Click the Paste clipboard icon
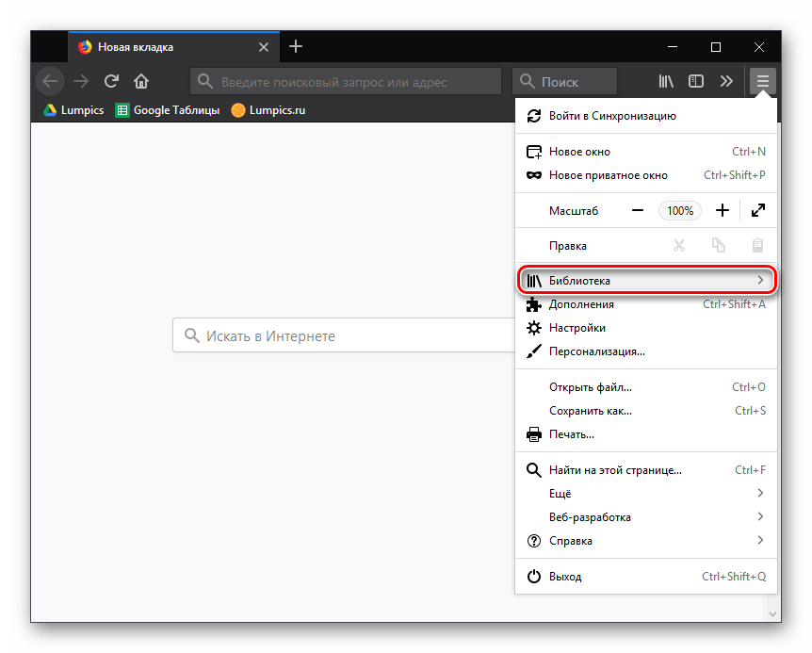The width and height of the screenshot is (812, 653). tap(757, 245)
